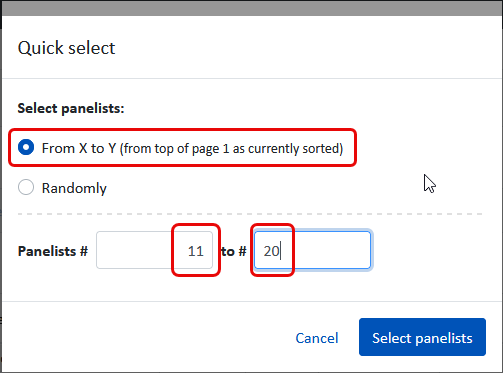
Task: Place cursor after 20 in the end field
Action: [281, 251]
